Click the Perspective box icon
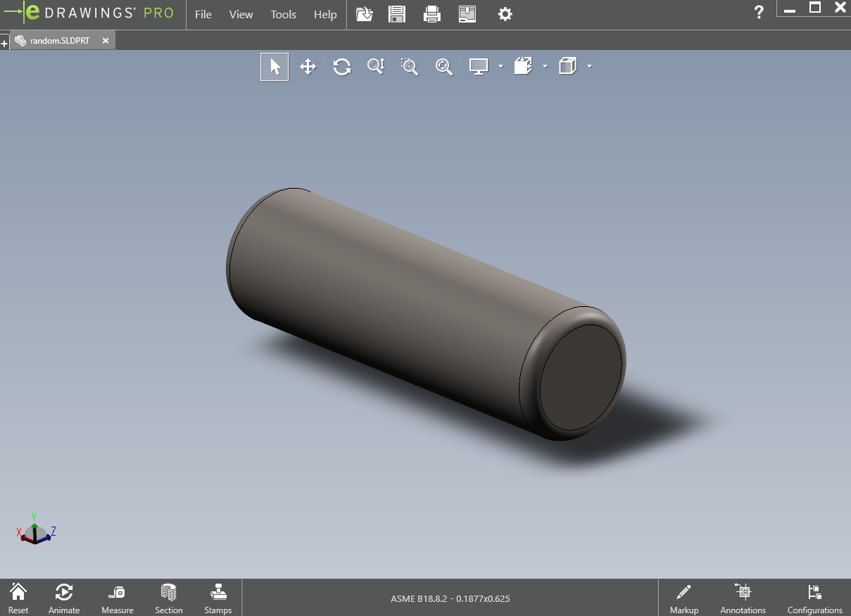The height and width of the screenshot is (616, 851). coord(567,67)
